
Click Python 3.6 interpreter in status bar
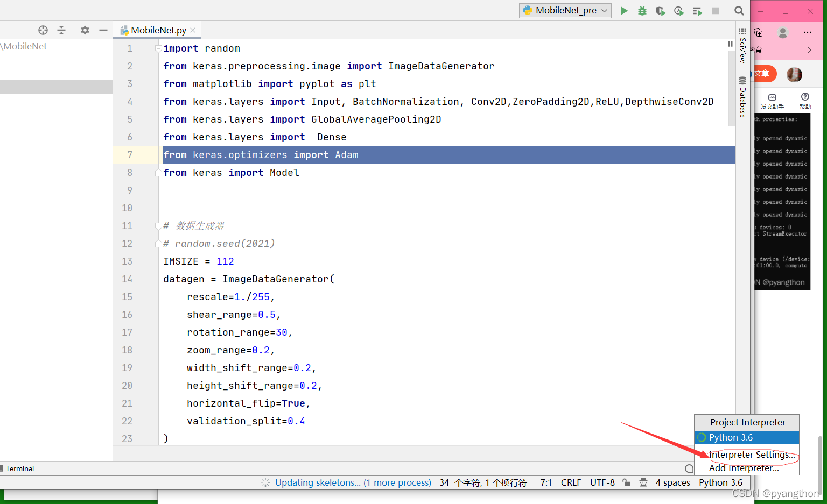click(x=720, y=482)
